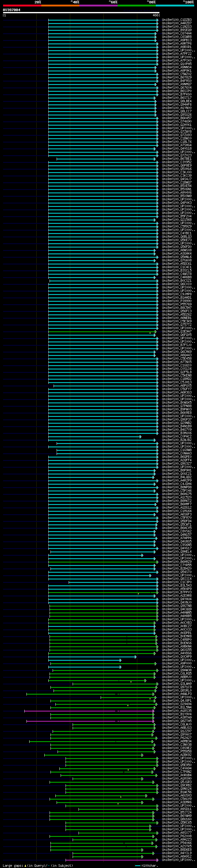Select the UniRef100_A1YN00 label
This screenshot has height=868, width=197.
177,108
